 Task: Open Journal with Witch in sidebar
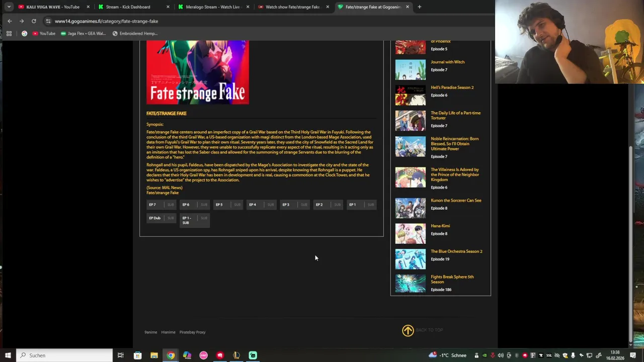[448, 62]
